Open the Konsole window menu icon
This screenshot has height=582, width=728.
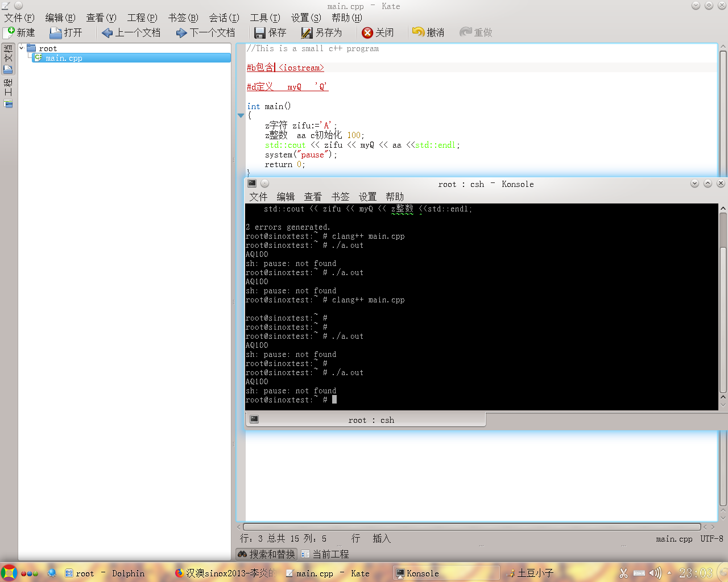tap(252, 184)
